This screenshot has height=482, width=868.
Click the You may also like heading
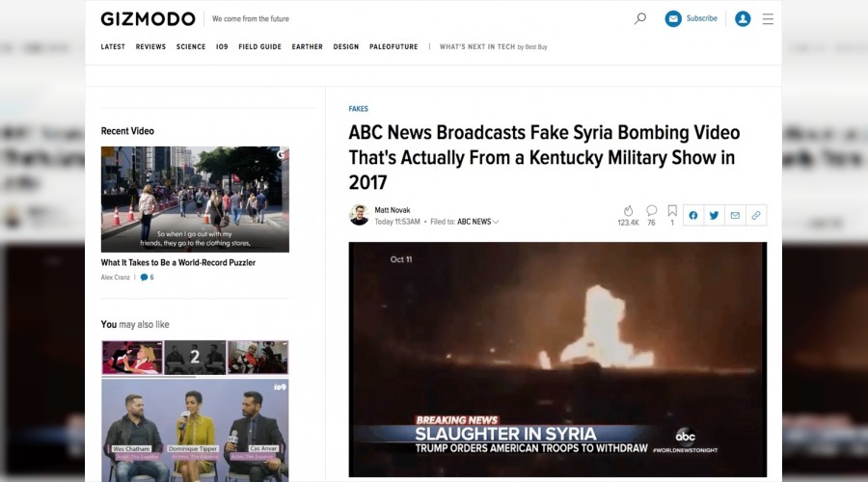click(135, 324)
